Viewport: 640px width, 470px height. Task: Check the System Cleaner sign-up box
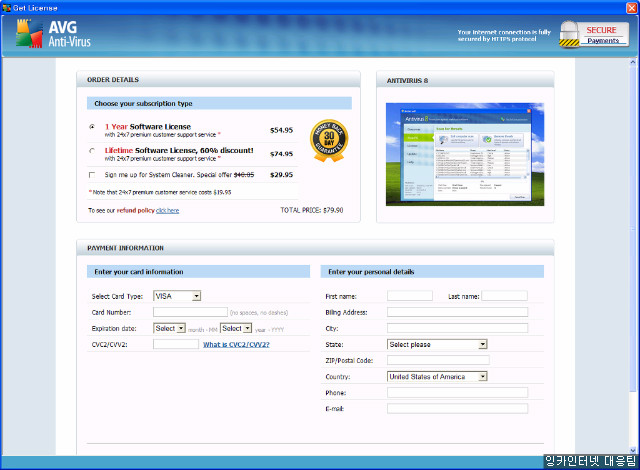(x=92, y=175)
